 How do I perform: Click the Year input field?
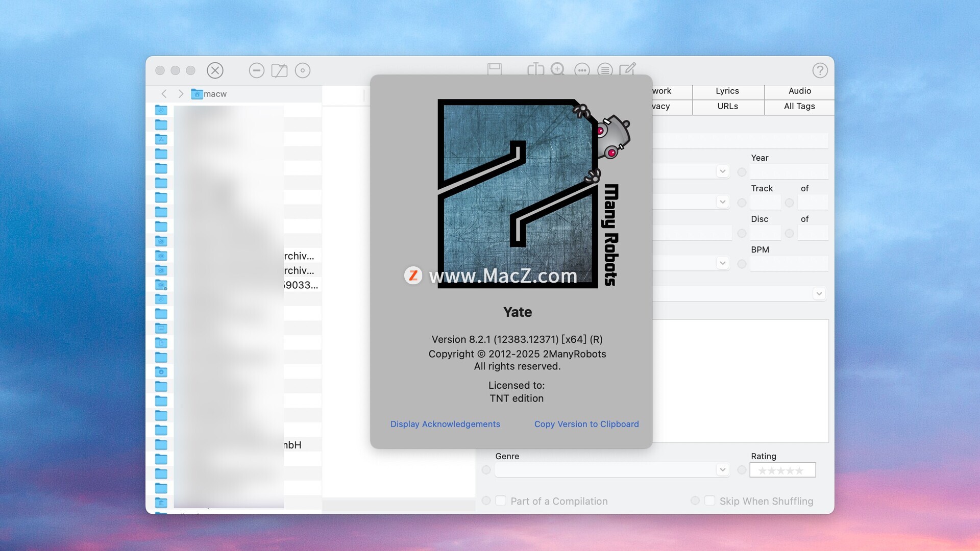tap(789, 172)
